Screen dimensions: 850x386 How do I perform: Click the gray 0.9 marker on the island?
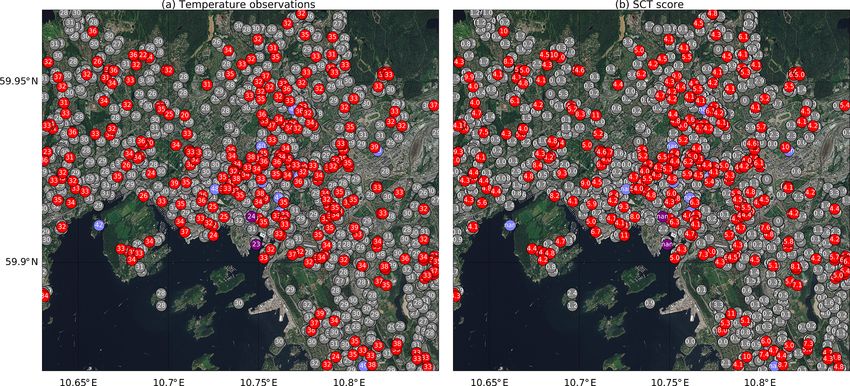coord(649,303)
